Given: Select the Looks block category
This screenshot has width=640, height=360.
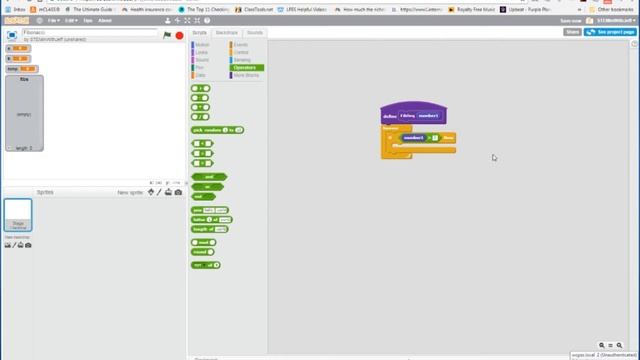Looking at the screenshot, I should click(200, 52).
